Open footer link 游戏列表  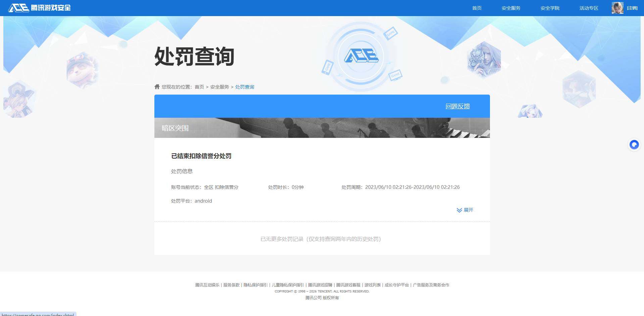click(373, 285)
